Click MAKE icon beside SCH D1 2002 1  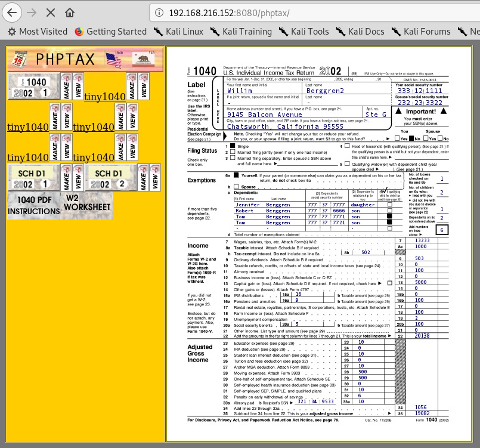click(x=66, y=178)
